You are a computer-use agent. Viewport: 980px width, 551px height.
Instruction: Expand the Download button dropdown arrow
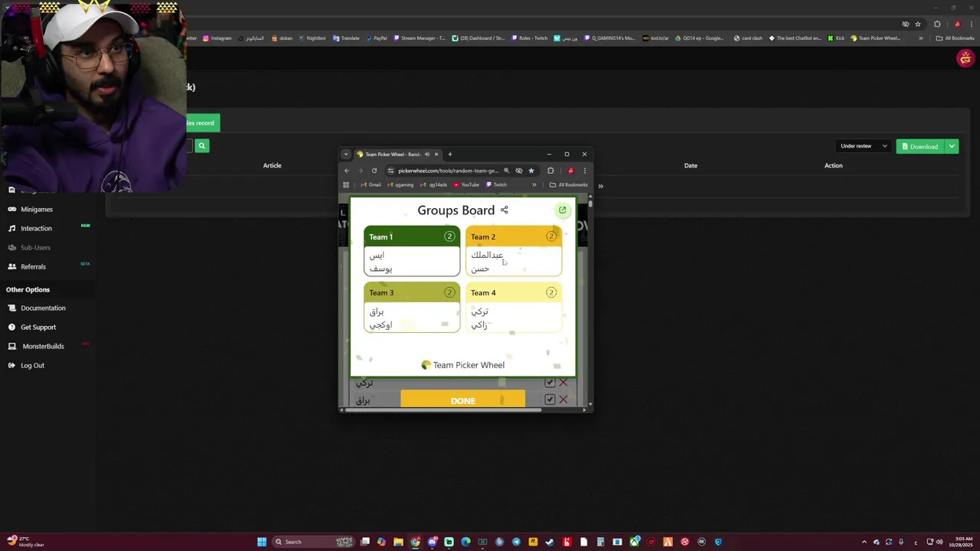point(952,146)
